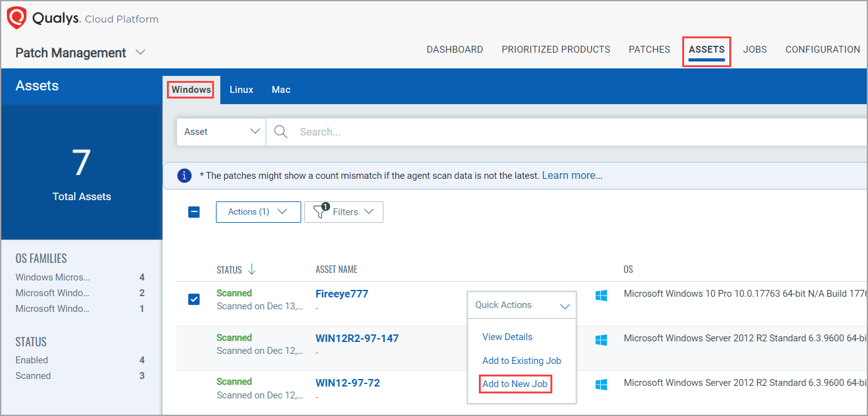
Task: Switch to the PATCHES tab
Action: (650, 50)
